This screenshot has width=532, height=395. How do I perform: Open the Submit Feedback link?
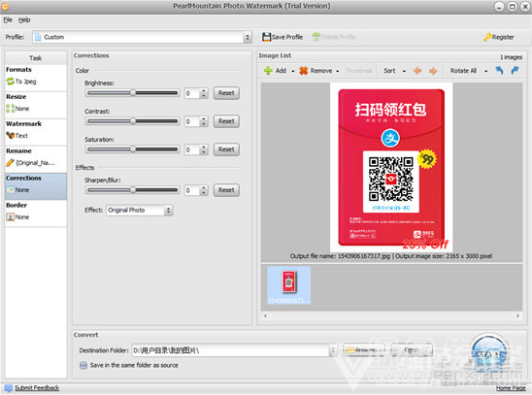[37, 388]
